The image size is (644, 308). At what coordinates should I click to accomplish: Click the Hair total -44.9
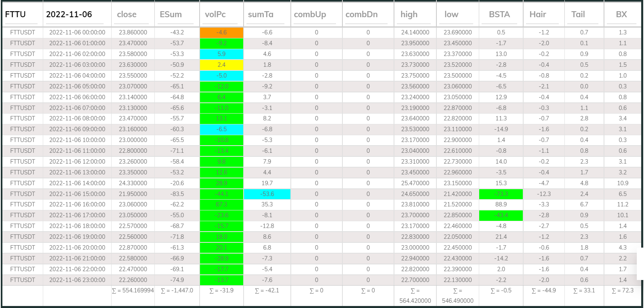pos(544,290)
